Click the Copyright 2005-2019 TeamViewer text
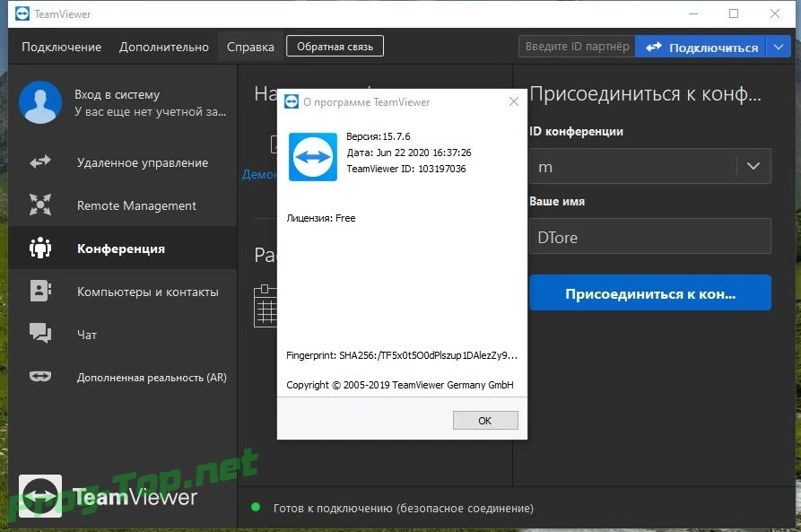 (x=399, y=385)
